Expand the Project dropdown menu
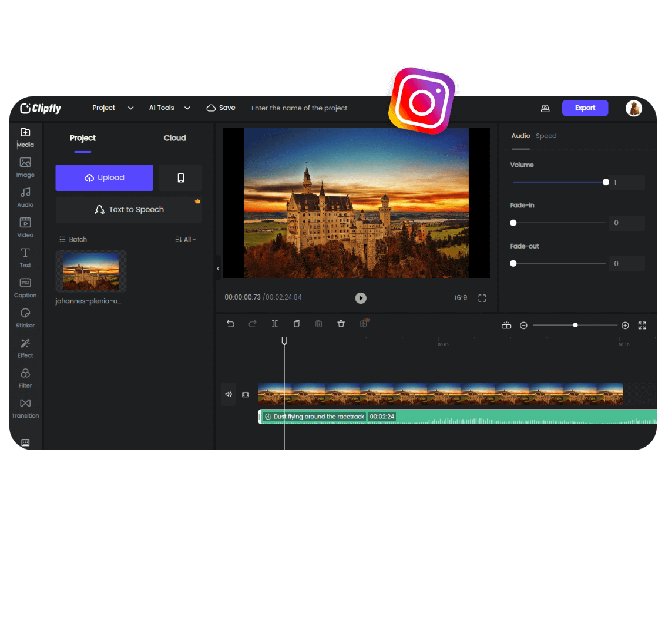 113,108
